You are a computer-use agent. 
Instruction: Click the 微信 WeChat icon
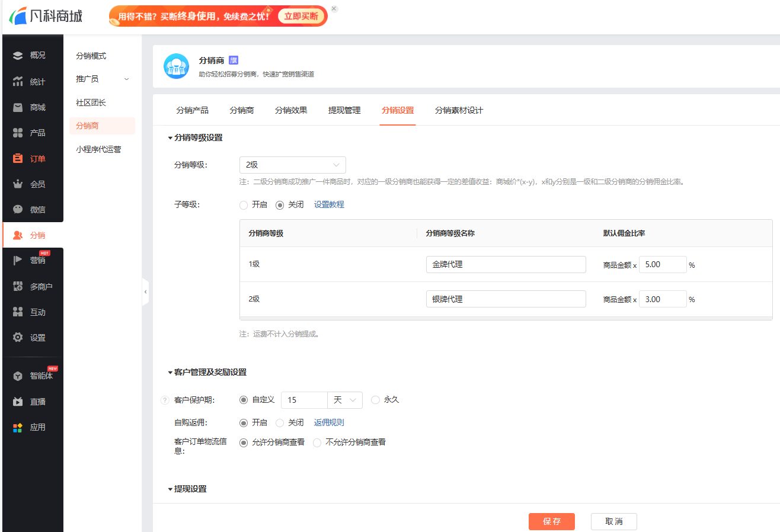(18, 210)
